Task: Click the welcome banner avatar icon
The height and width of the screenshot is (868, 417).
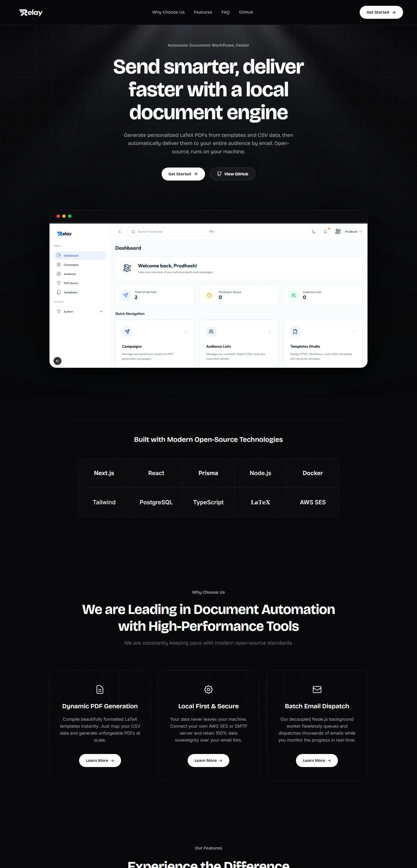Action: click(x=127, y=268)
